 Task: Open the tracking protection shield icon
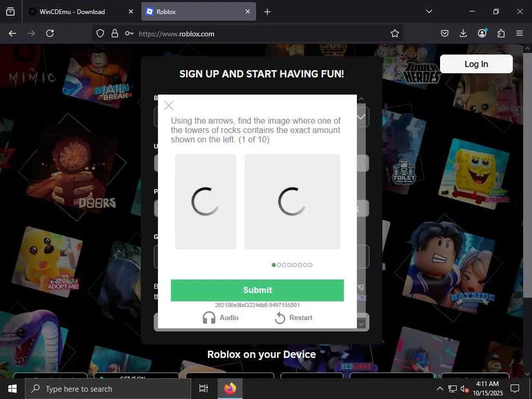coord(100,33)
